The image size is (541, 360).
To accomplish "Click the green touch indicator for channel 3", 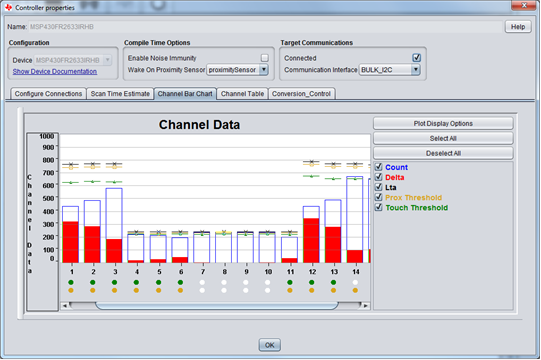I will tap(114, 282).
